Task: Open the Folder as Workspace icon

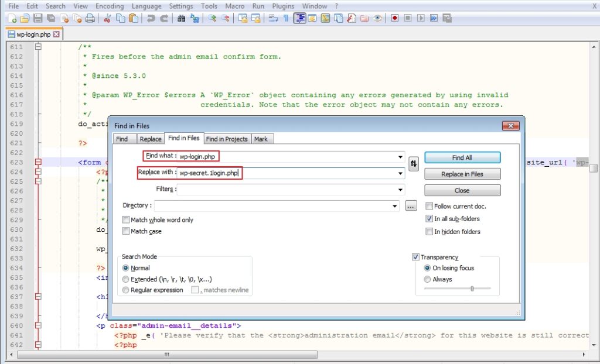Action: (364, 18)
